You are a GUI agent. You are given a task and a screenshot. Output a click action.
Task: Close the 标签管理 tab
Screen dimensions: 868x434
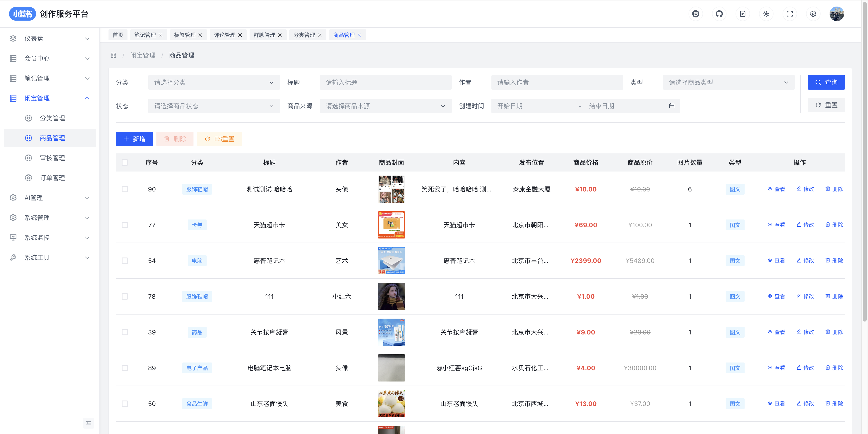tap(200, 35)
